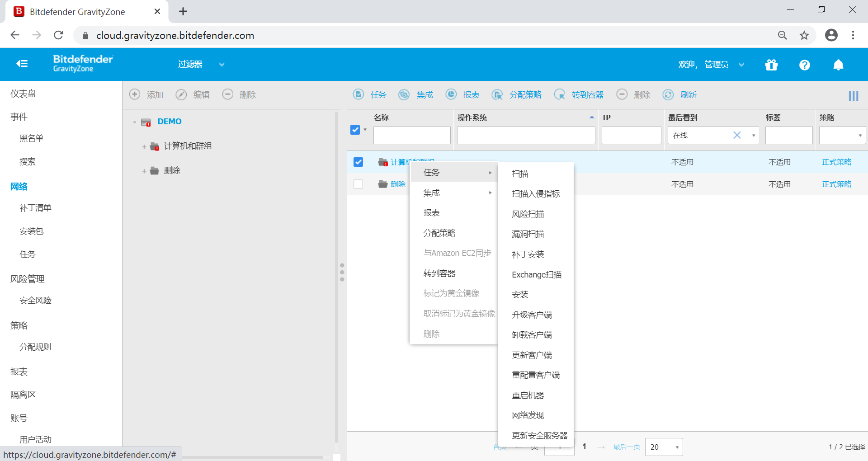Image resolution: width=868 pixels, height=461 pixels.
Task: Open 补丁清单 in the left sidebar
Action: point(35,208)
